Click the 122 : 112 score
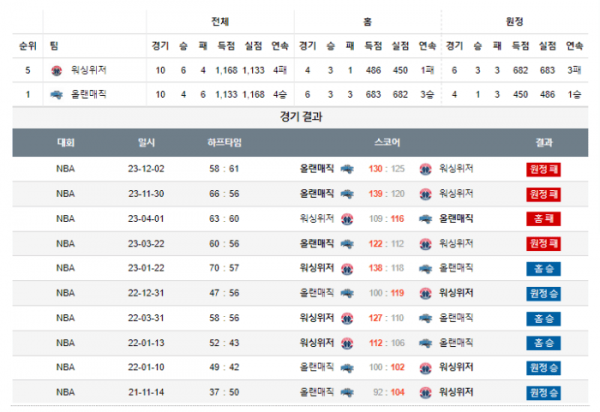600x412 pixels. pos(386,244)
